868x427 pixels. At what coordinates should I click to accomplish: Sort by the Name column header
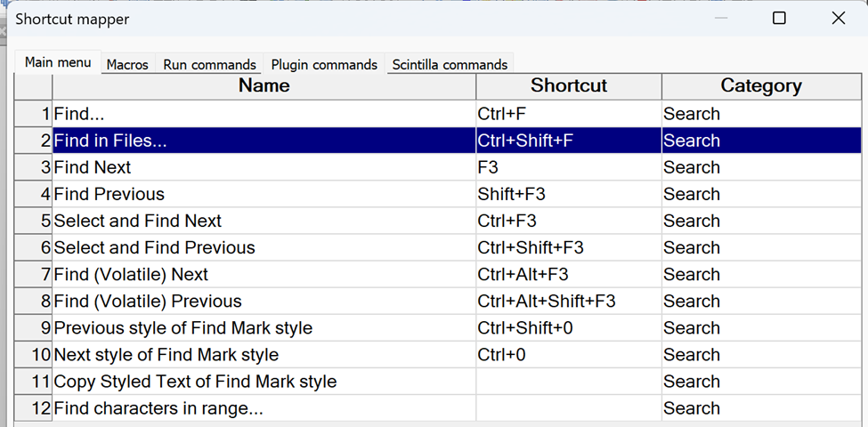click(264, 86)
